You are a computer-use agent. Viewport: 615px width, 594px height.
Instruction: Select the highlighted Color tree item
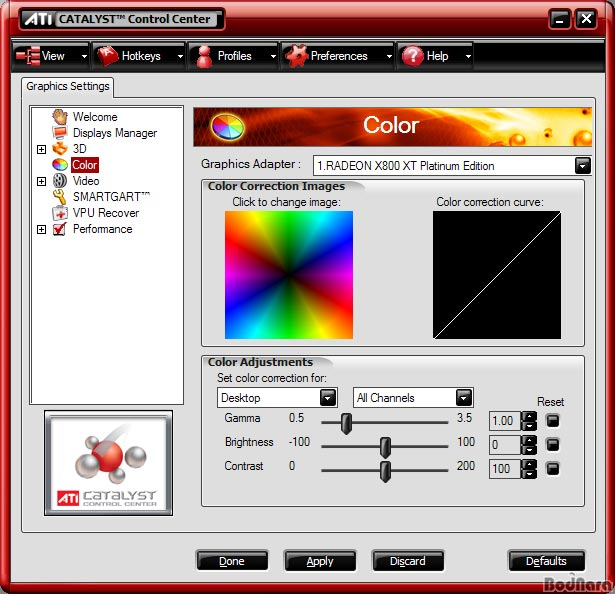[85, 165]
